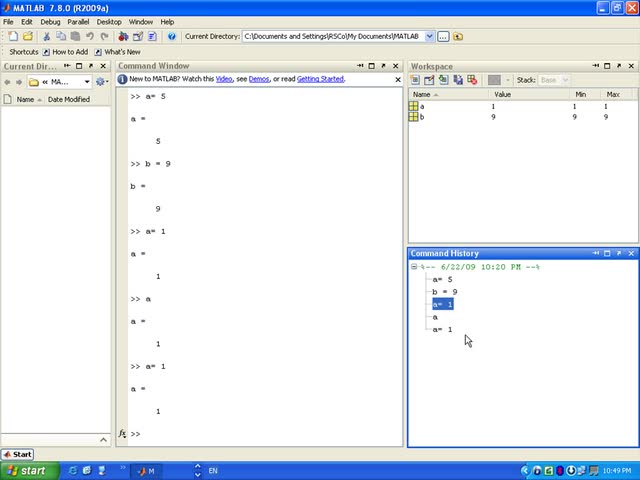Click the MATLAB Start button
The width and height of the screenshot is (640, 480).
click(x=18, y=454)
